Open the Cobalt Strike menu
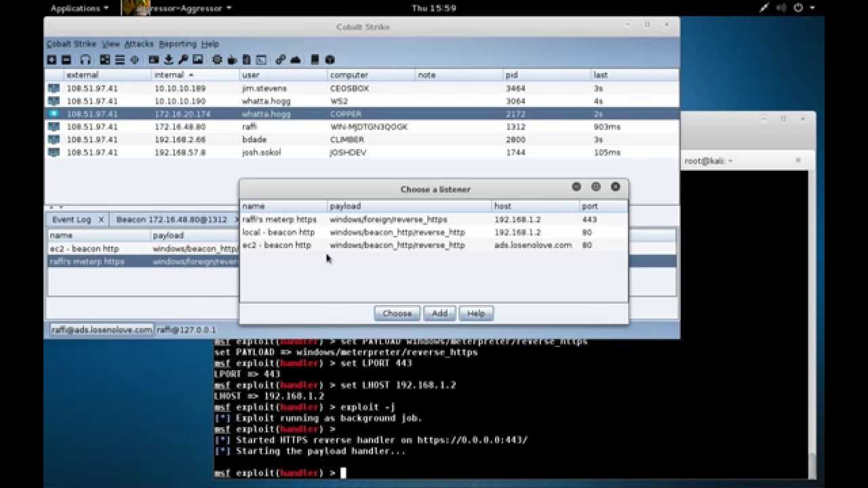The width and height of the screenshot is (868, 488). pyautogui.click(x=71, y=44)
